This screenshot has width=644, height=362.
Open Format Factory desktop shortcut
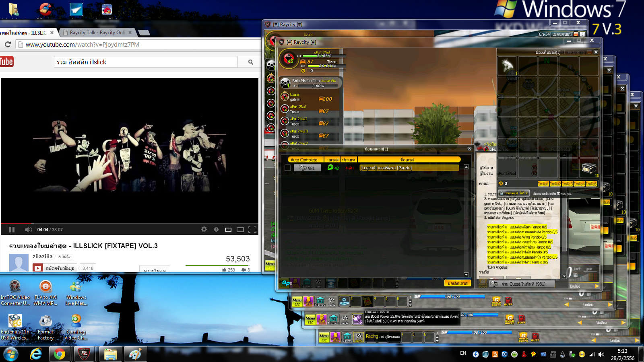tap(45, 327)
